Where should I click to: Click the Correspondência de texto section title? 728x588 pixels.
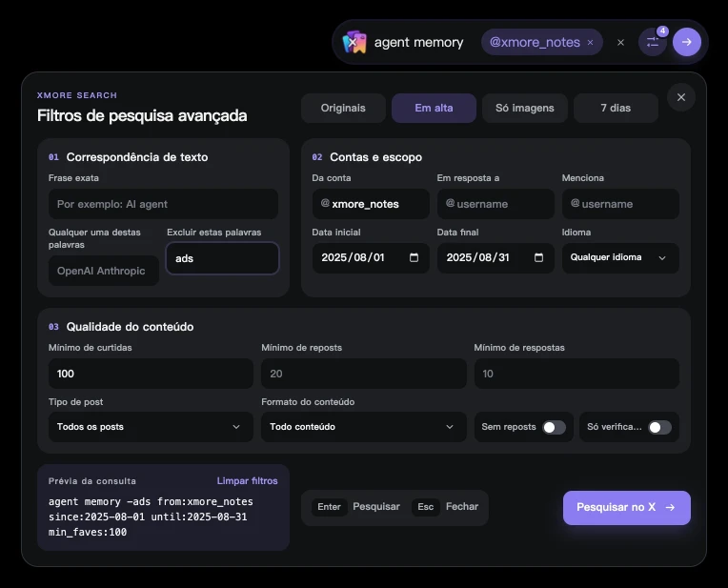point(137,157)
